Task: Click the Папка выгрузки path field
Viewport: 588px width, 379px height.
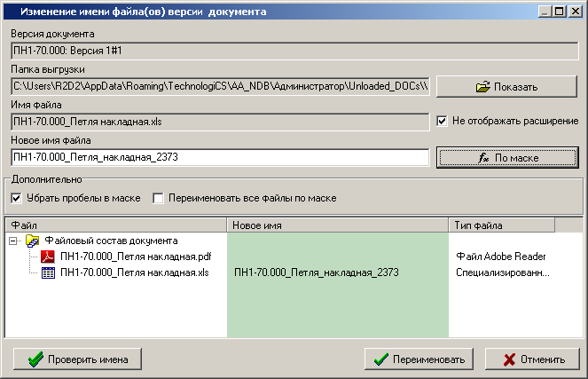Action: point(220,86)
